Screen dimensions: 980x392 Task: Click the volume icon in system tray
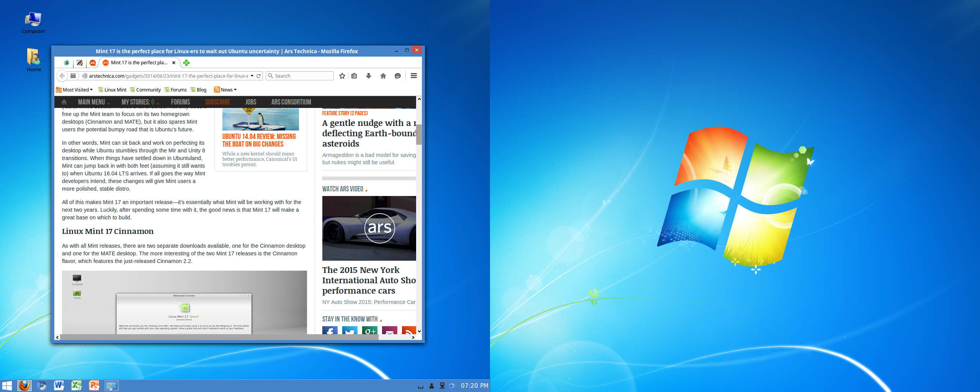(452, 385)
